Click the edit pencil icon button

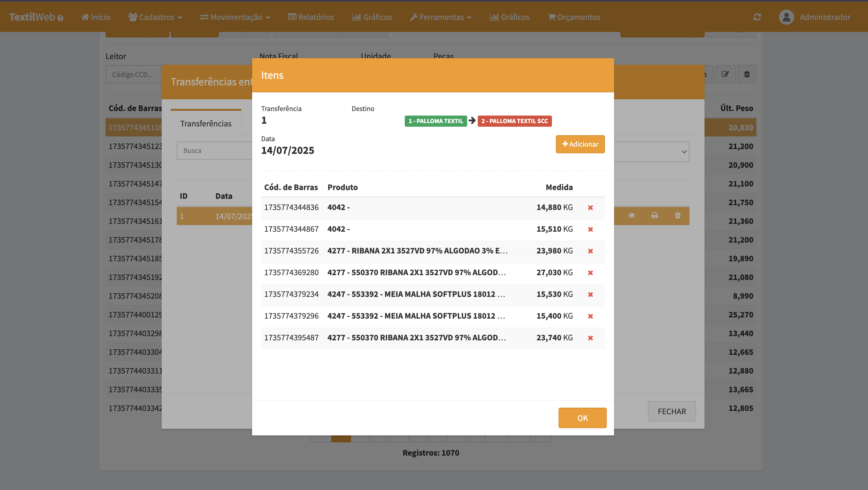tap(725, 74)
